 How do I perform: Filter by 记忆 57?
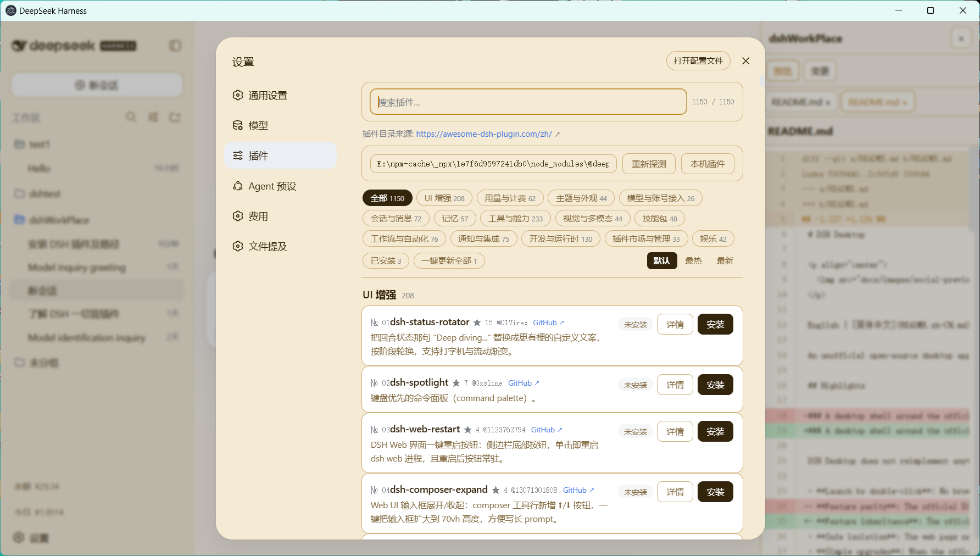point(455,219)
